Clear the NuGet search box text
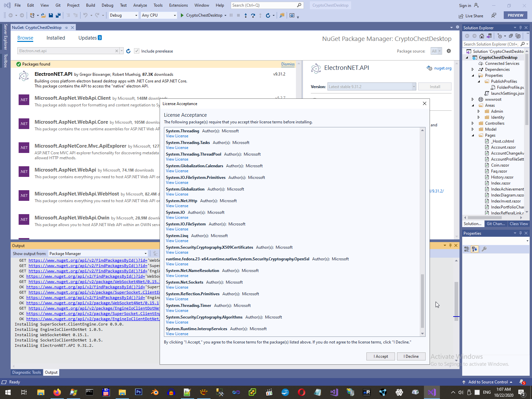The height and width of the screenshot is (399, 532). pyautogui.click(x=117, y=51)
